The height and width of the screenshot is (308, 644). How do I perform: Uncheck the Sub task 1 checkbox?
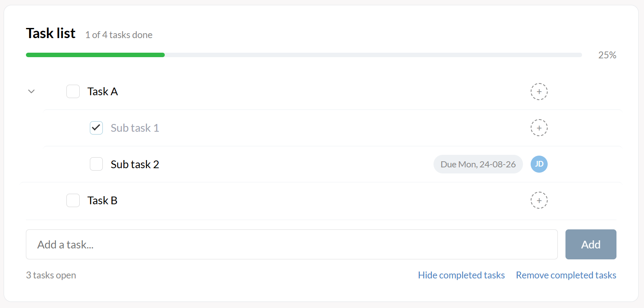tap(96, 128)
